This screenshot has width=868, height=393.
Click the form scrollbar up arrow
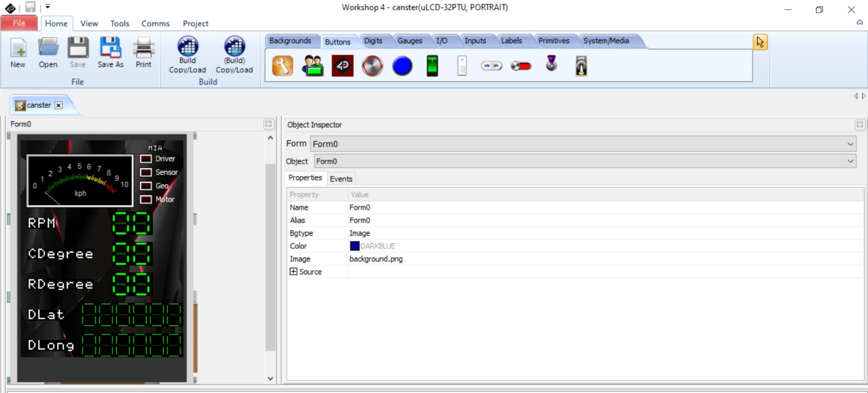pos(270,138)
